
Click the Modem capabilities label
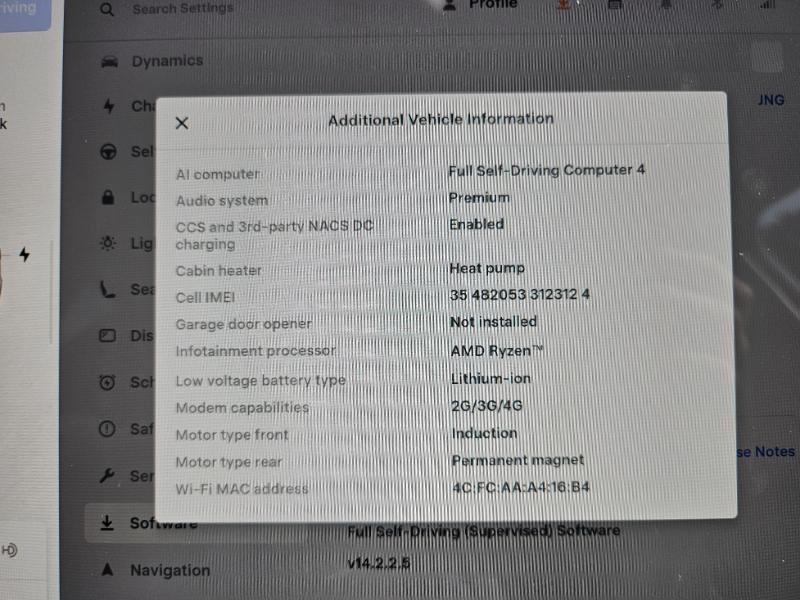[242, 408]
